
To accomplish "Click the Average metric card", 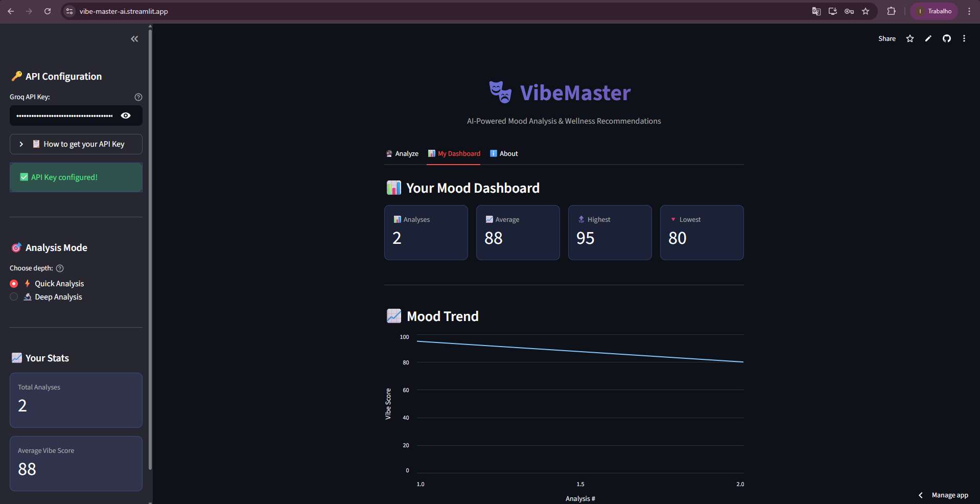I will point(518,233).
